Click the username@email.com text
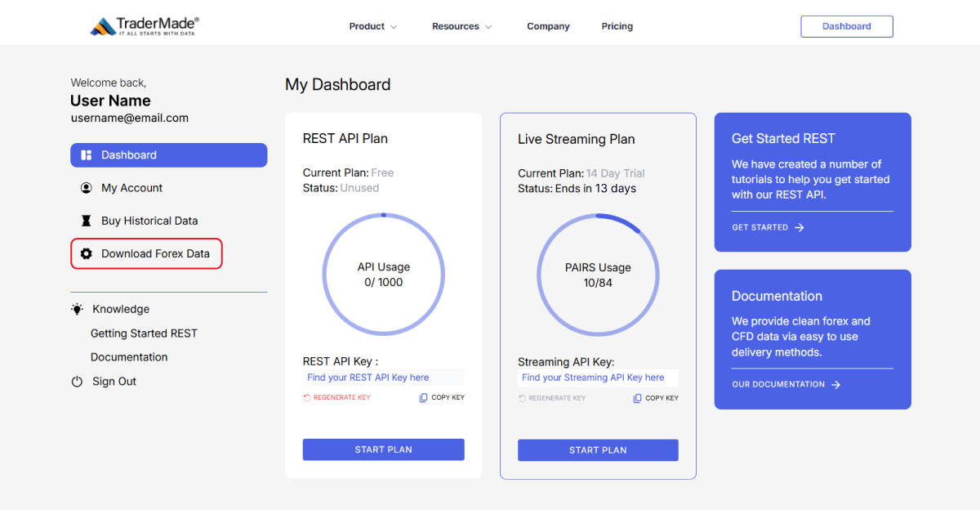980x510 pixels. click(130, 118)
